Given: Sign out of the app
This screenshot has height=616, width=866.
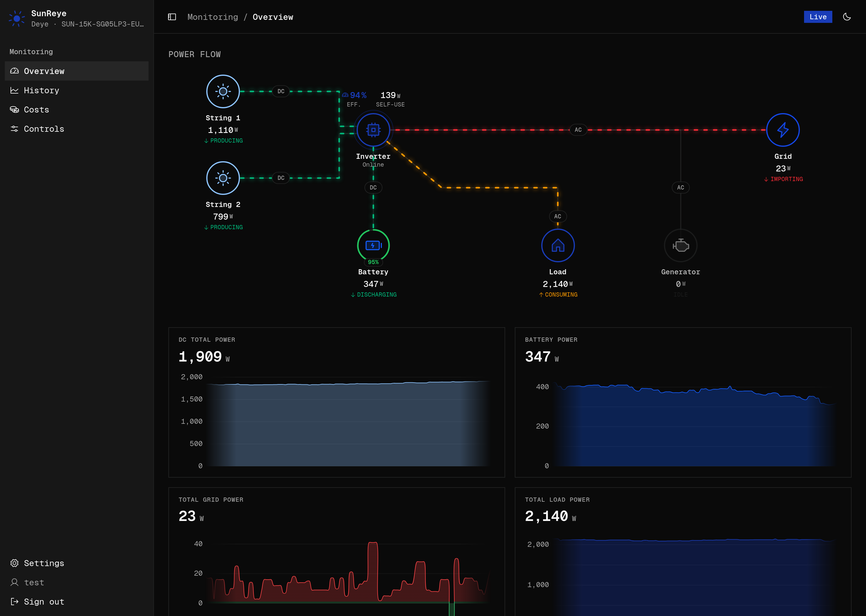Looking at the screenshot, I should point(77,602).
